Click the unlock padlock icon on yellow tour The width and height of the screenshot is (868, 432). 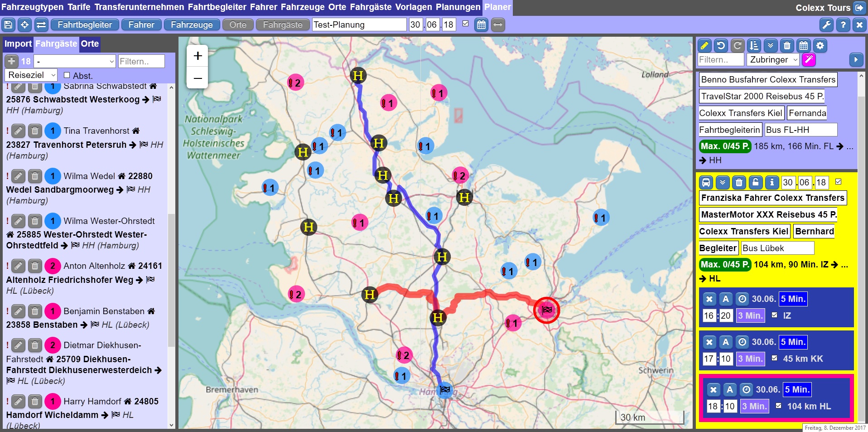click(755, 182)
